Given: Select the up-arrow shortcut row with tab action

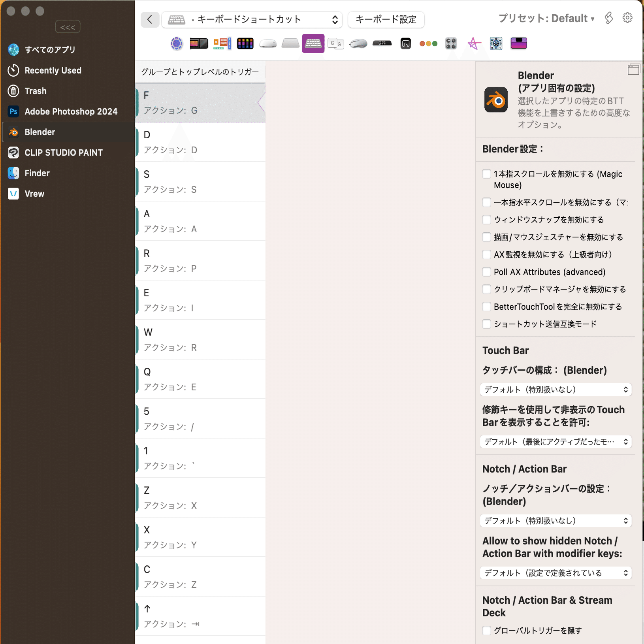Looking at the screenshot, I should tap(200, 616).
